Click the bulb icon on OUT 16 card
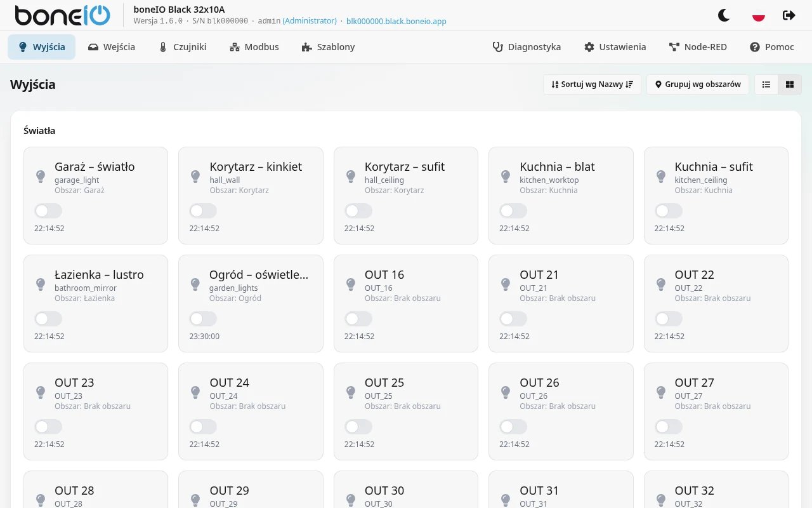The image size is (812, 508). coord(351,284)
